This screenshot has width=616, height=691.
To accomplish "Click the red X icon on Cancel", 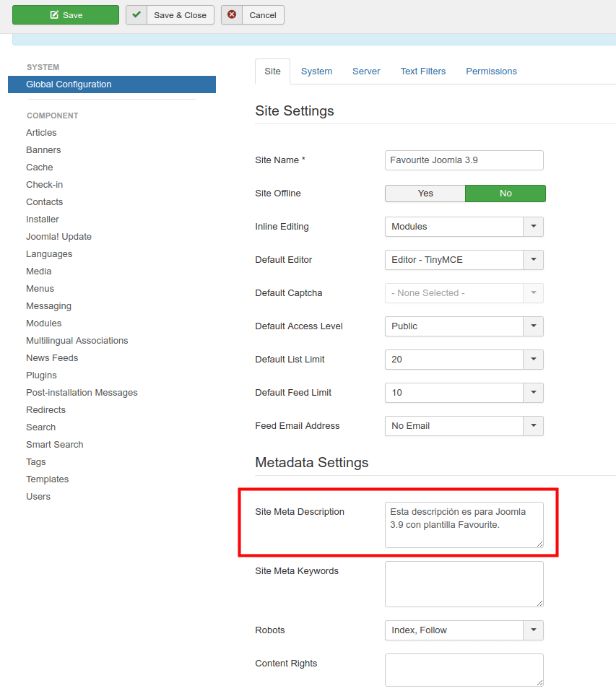I will [x=232, y=15].
